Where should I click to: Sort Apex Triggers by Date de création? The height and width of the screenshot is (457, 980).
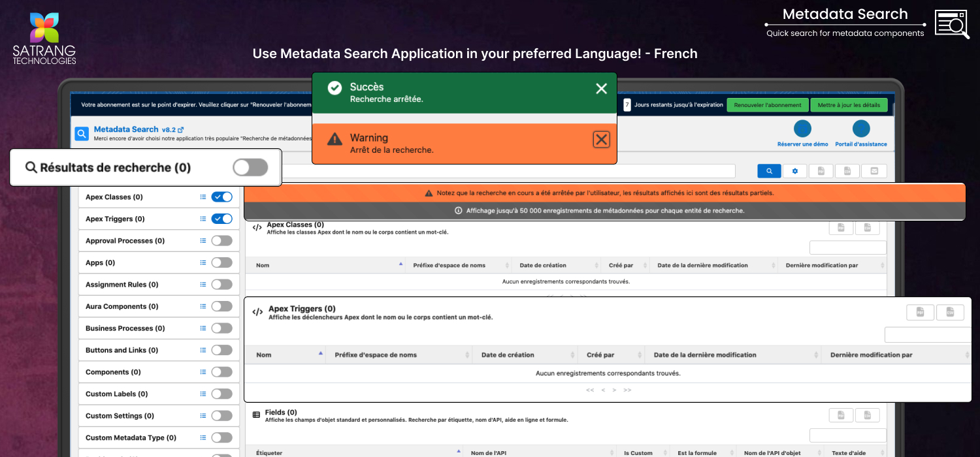point(525,355)
